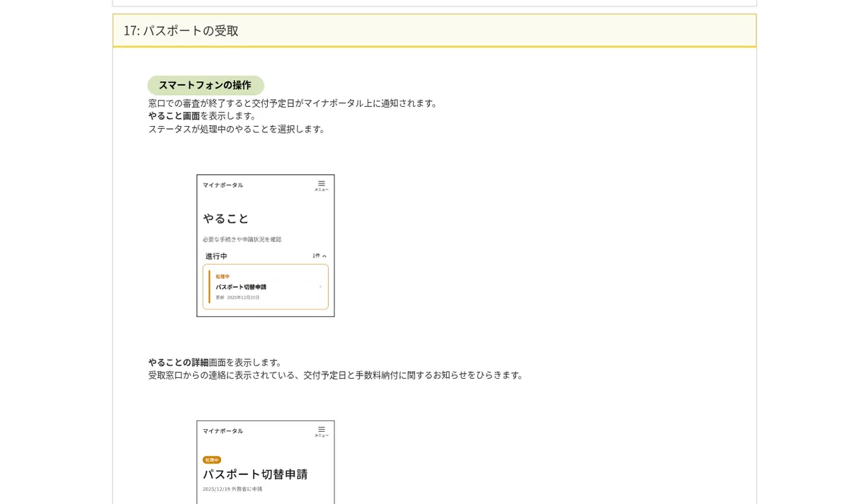Click the large やること heading in the first screenshot

click(226, 219)
